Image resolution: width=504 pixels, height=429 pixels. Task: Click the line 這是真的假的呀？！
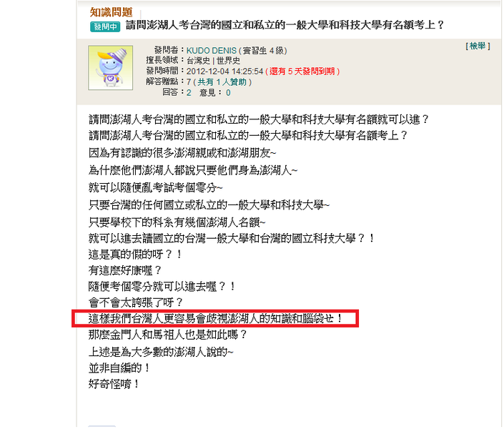coord(136,255)
